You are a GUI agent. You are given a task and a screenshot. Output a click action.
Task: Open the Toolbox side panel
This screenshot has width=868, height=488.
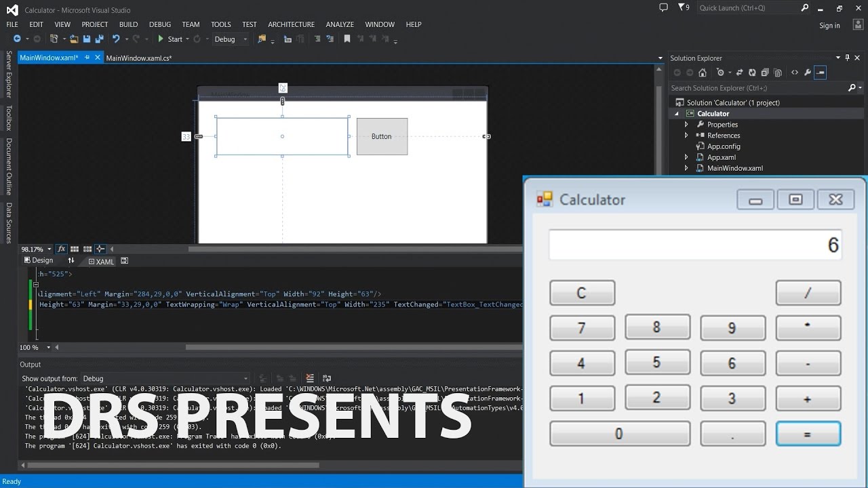click(x=9, y=118)
